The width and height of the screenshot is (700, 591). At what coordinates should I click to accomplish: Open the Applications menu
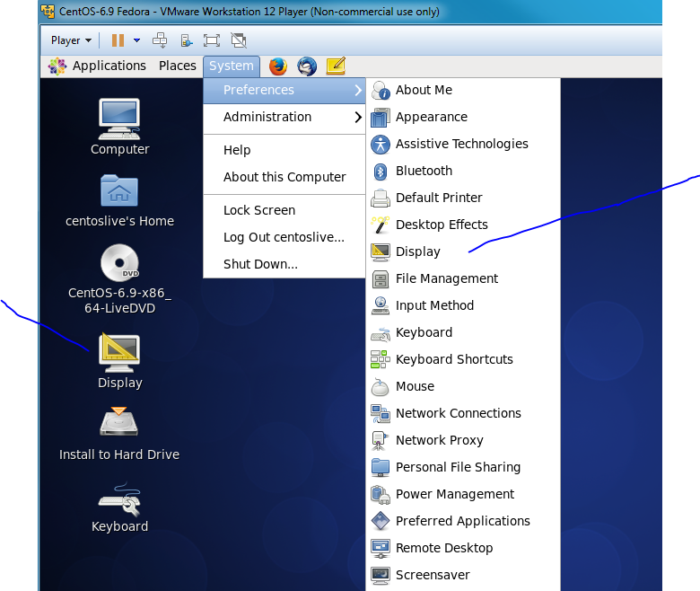(x=97, y=66)
